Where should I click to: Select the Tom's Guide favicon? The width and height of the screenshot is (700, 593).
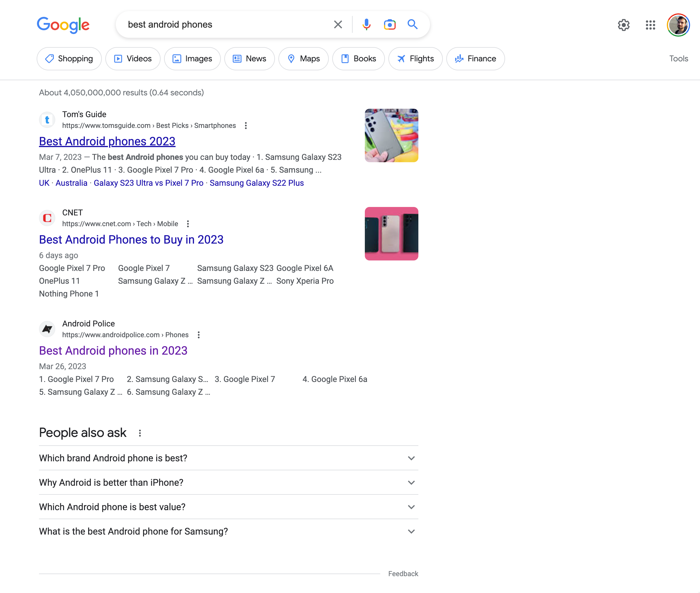47,120
